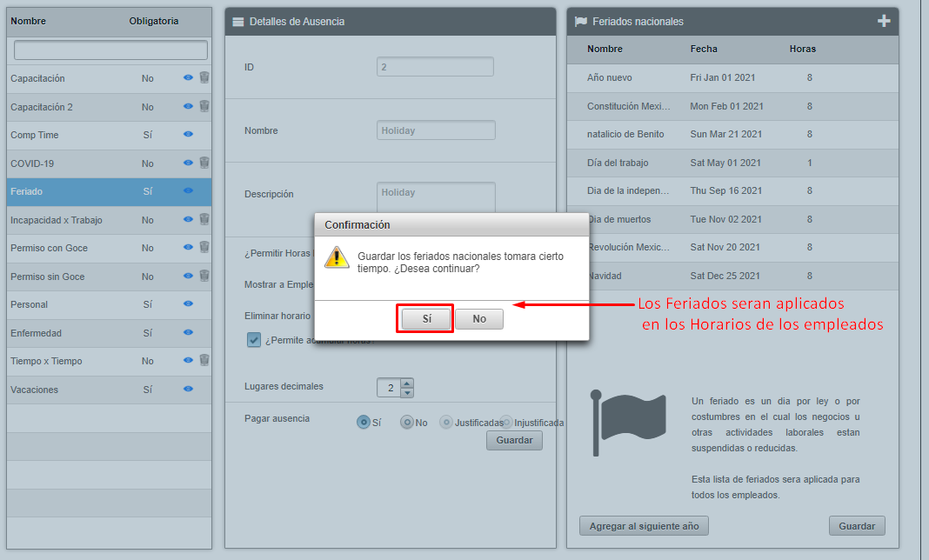Decrease Lugares decimales with down arrow
The width and height of the screenshot is (929, 560).
point(407,392)
